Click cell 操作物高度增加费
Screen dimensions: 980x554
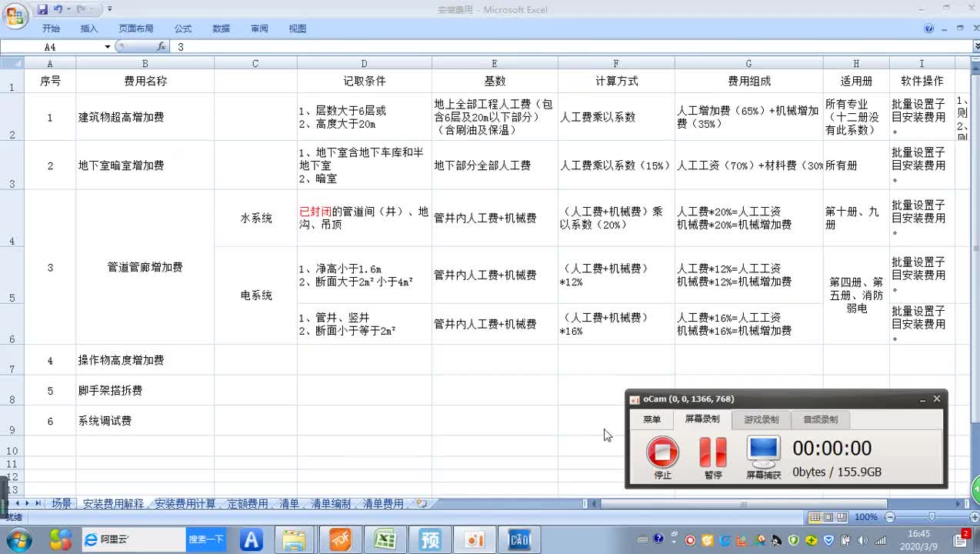click(145, 359)
